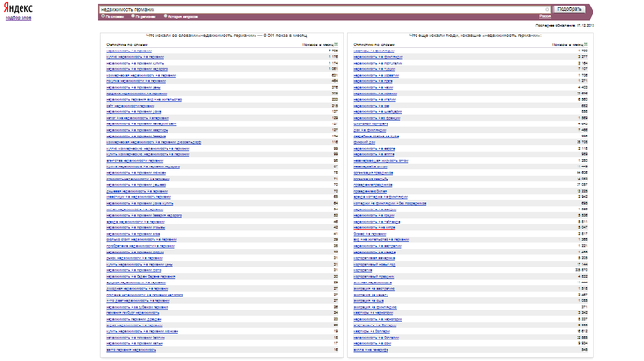Clear the search query with the X icon
Screen dimensions: 644x361
click(547, 9)
